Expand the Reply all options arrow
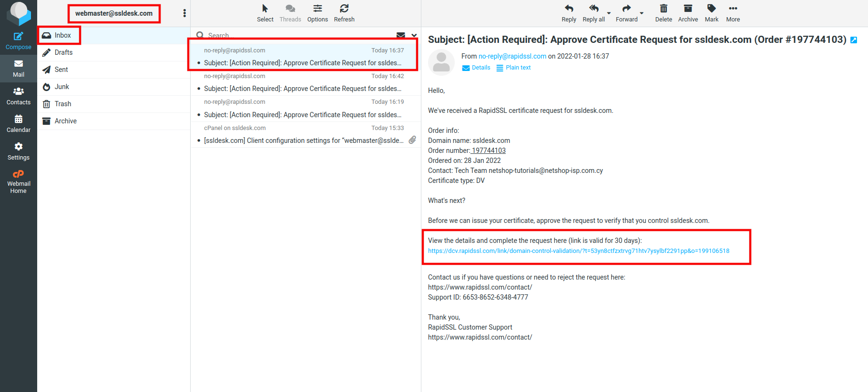Screen dimensions: 868x392 (609, 13)
